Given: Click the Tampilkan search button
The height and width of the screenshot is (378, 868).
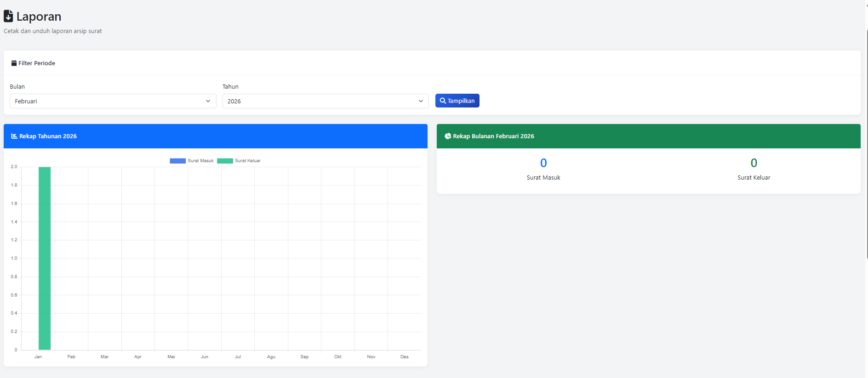Looking at the screenshot, I should [x=457, y=101].
